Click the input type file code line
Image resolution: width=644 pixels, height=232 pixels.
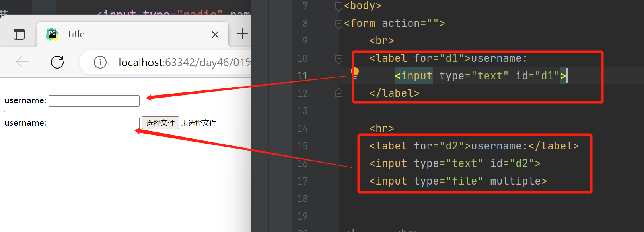(458, 181)
